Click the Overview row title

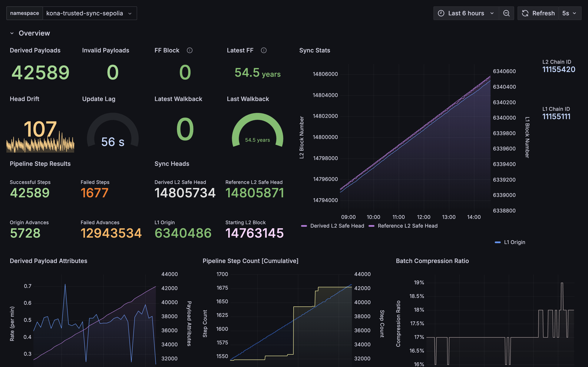[x=34, y=33]
